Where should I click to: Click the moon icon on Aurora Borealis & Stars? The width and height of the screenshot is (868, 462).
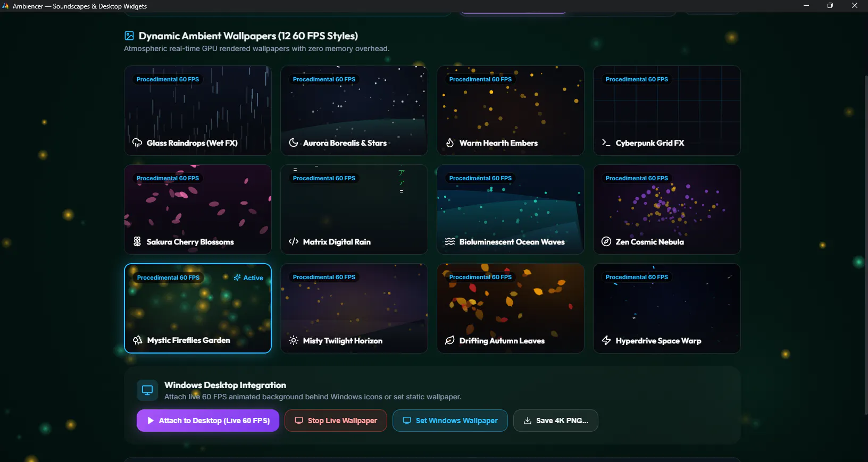[x=294, y=143]
